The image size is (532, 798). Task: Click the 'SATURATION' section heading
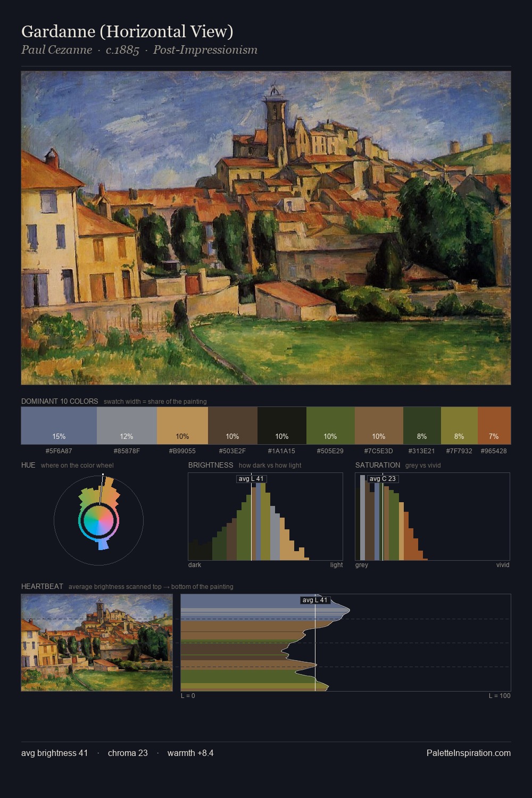(378, 465)
